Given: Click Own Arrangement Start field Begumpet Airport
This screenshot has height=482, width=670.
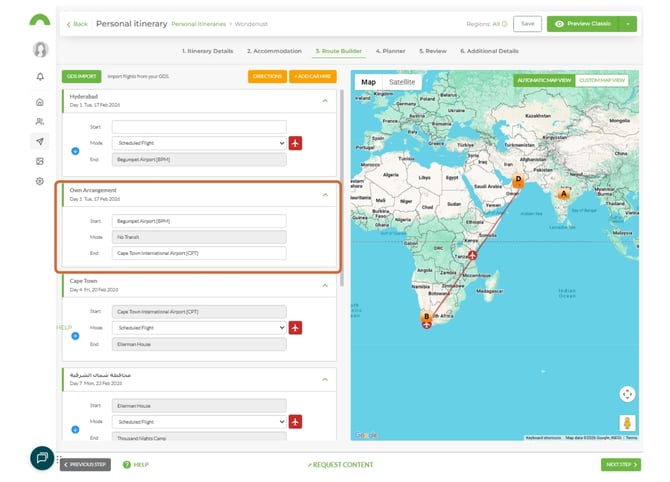Looking at the screenshot, I should (199, 221).
